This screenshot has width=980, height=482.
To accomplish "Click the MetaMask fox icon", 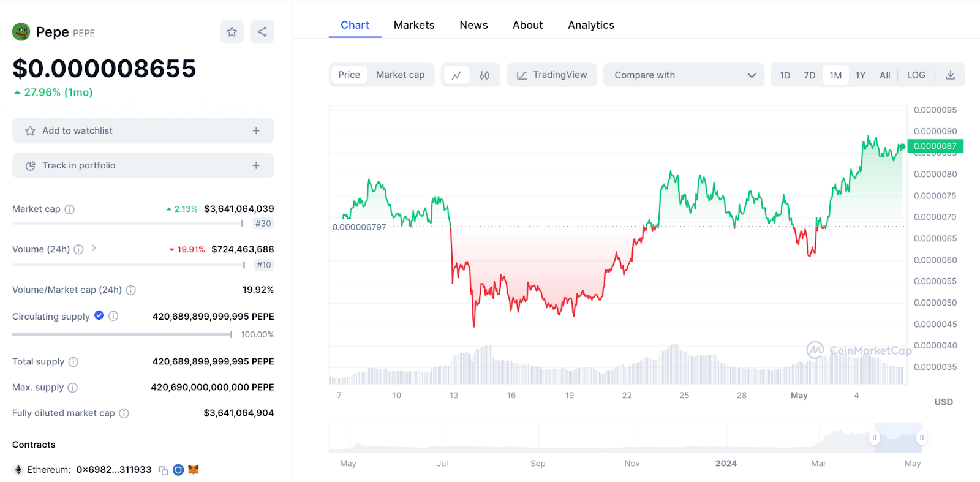I will pyautogui.click(x=194, y=470).
